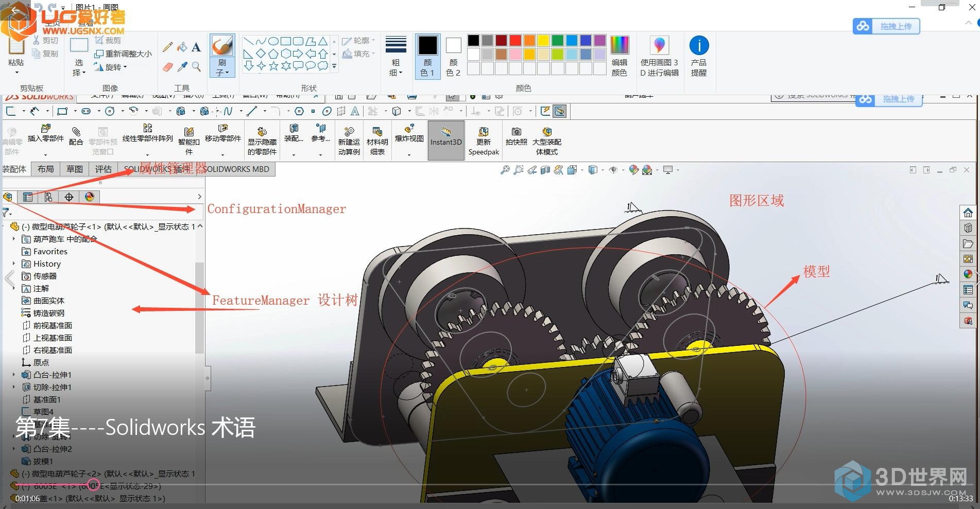The height and width of the screenshot is (509, 980).
Task: Open Design Library icon in task pane
Action: 968,228
